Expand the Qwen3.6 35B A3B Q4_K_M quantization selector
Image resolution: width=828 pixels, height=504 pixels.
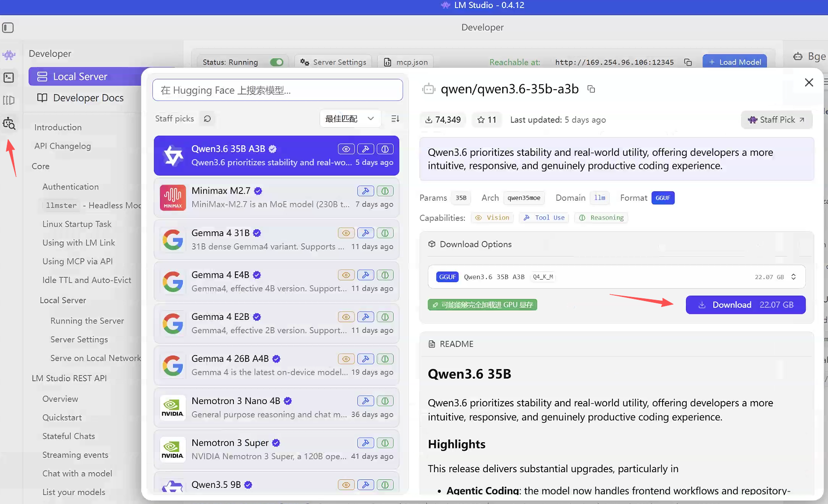point(616,277)
